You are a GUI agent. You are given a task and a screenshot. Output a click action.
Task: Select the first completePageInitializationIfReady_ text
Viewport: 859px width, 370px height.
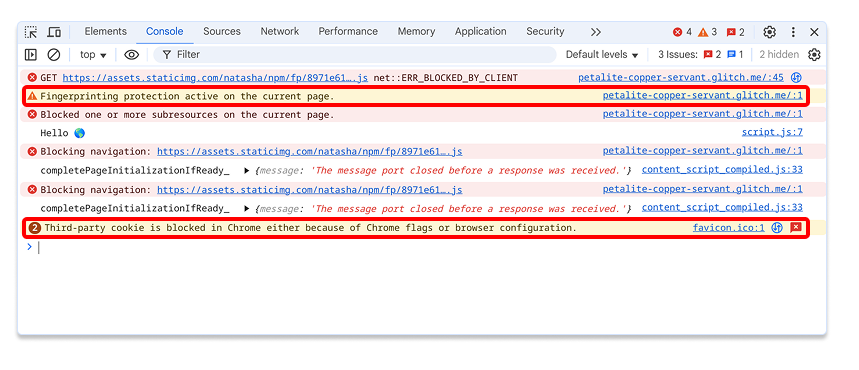(135, 171)
